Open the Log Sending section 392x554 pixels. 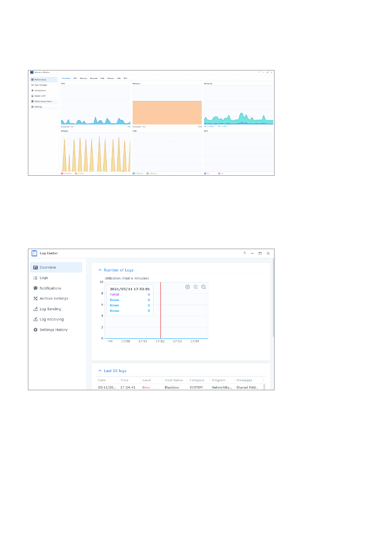pos(50,309)
